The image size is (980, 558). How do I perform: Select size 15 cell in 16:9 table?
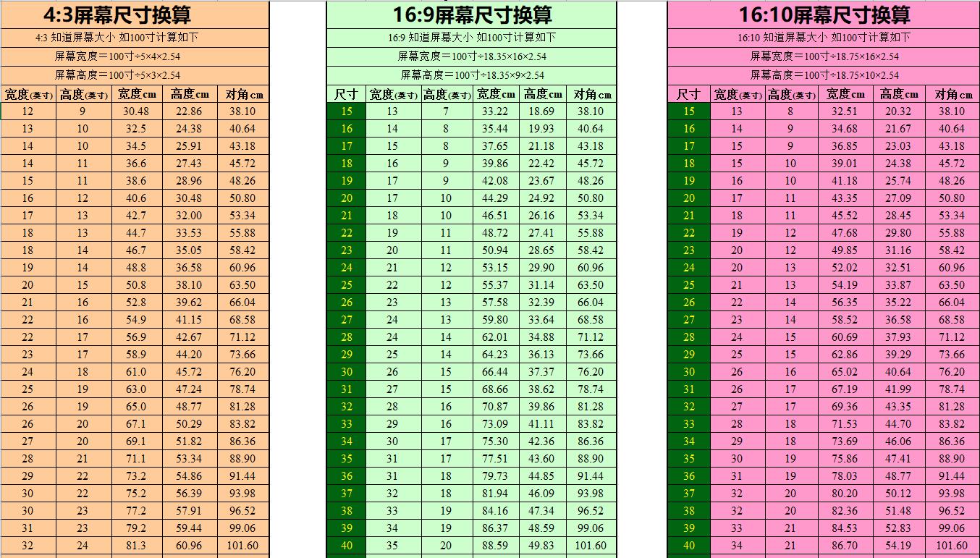pyautogui.click(x=347, y=111)
